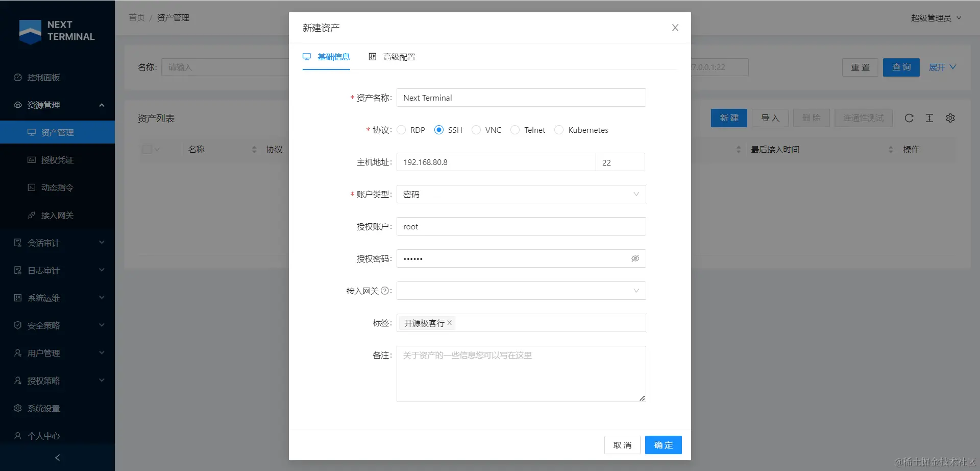Click the 确定 button
This screenshot has height=471, width=980.
[664, 445]
